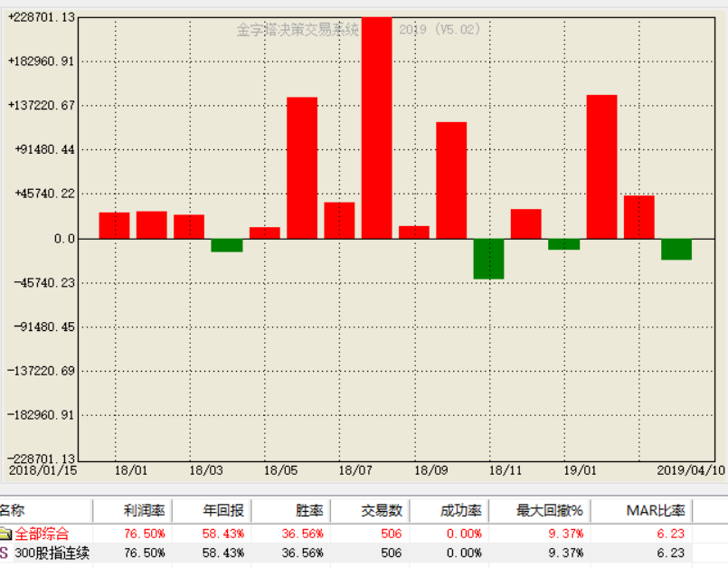Click the 18/03 date axis label

point(205,470)
